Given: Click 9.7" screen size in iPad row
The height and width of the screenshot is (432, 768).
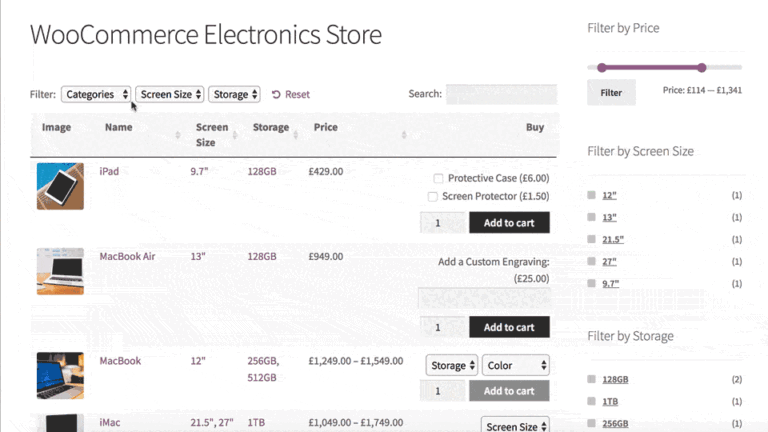Looking at the screenshot, I should [x=199, y=171].
